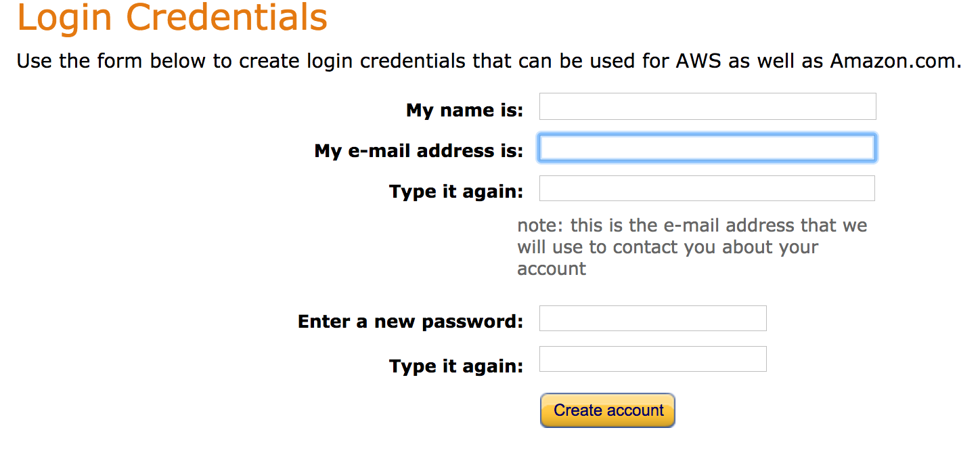Click "account" on the note's last line

coord(552,269)
